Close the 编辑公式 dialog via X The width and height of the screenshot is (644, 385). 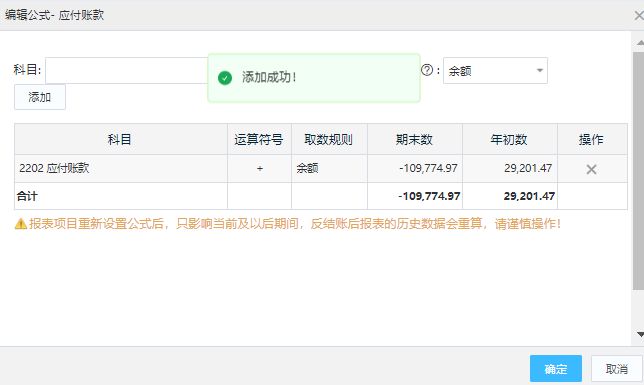[639, 16]
